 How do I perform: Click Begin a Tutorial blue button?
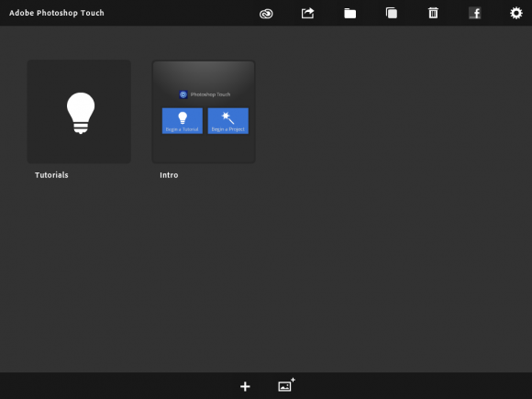point(183,121)
